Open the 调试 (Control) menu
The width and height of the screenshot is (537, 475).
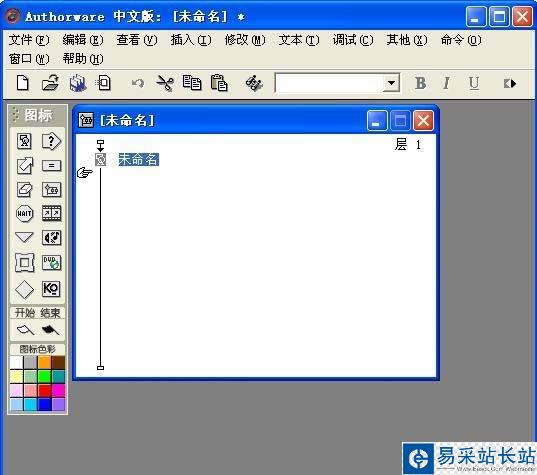pyautogui.click(x=353, y=40)
